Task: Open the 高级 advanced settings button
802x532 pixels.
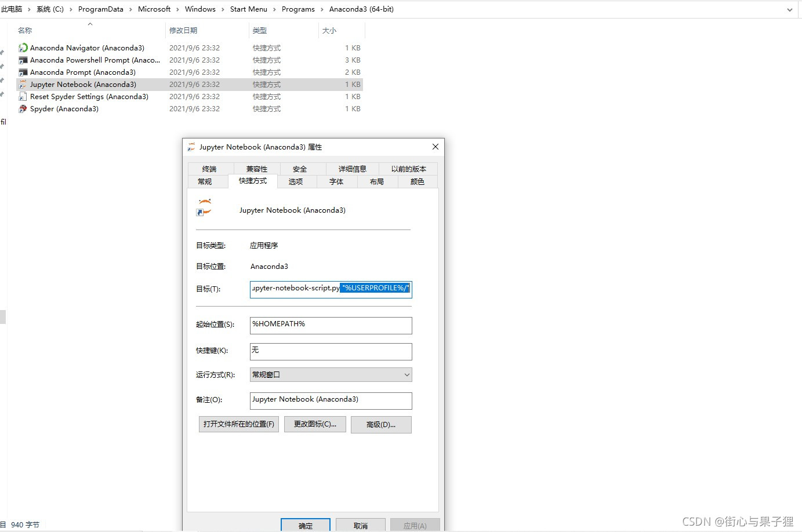Action: pos(381,424)
